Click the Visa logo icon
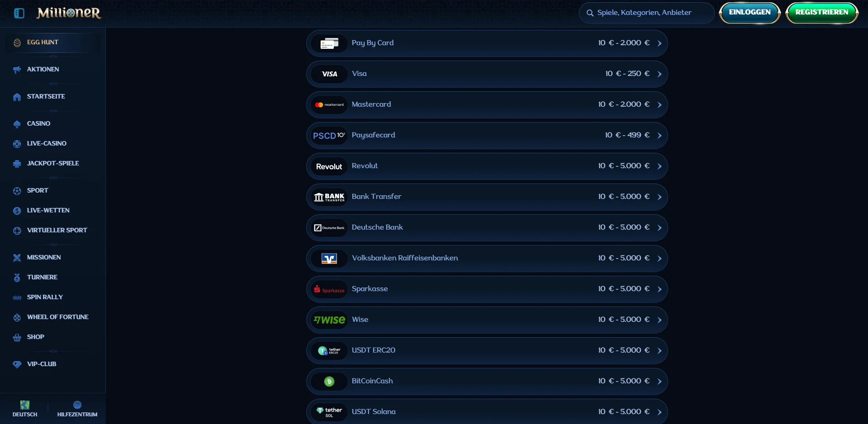The height and width of the screenshot is (424, 868). point(329,74)
